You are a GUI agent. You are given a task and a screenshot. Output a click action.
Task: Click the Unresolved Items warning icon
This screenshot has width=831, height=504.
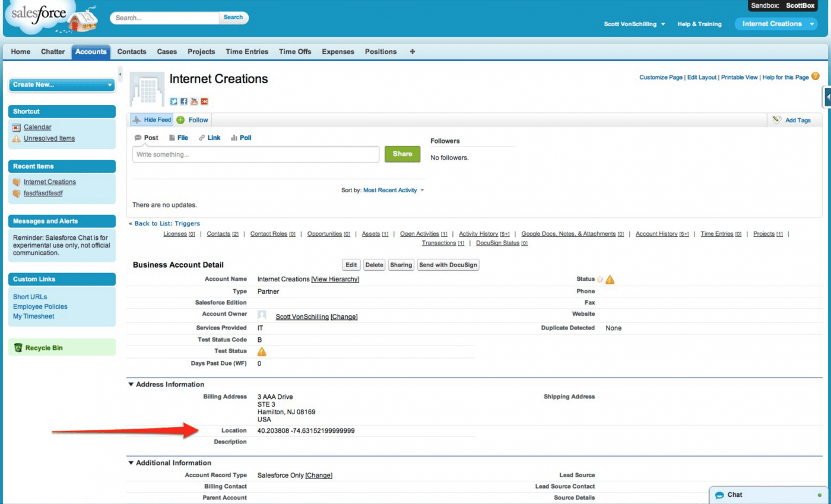tap(17, 139)
